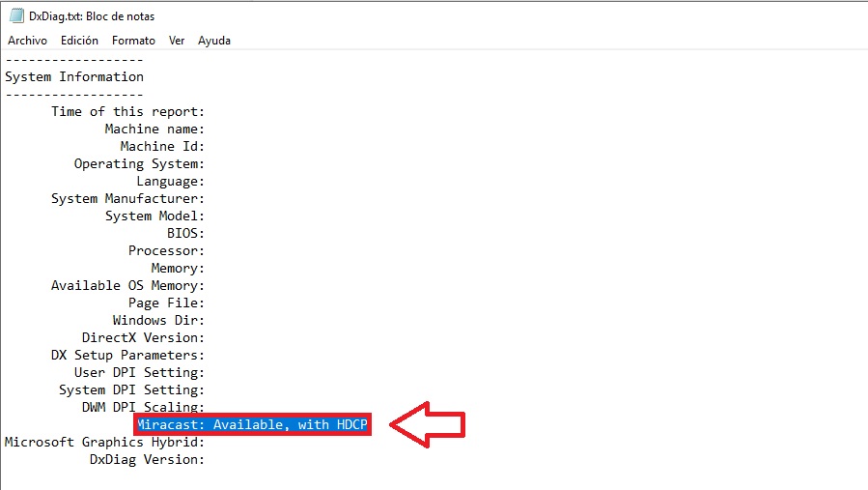Click the 'User DPI Setting:' line
Screen dimensions: 868x490
[139, 372]
